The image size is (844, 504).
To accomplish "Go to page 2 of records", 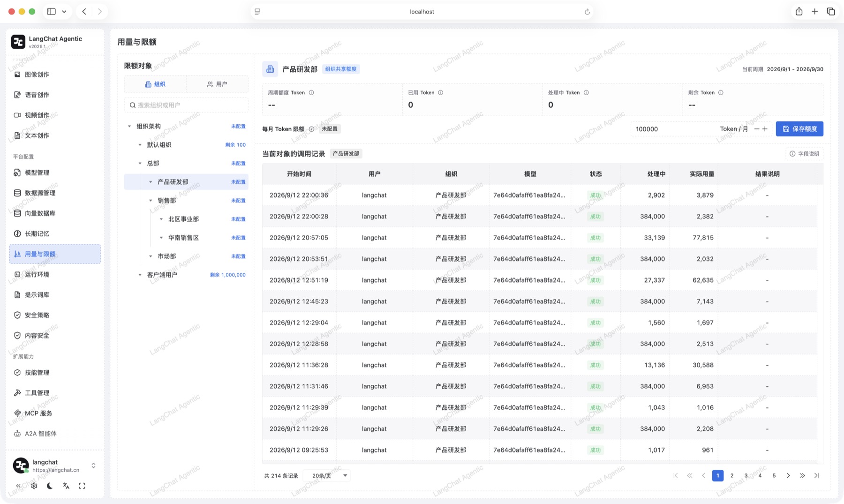I will point(732,475).
